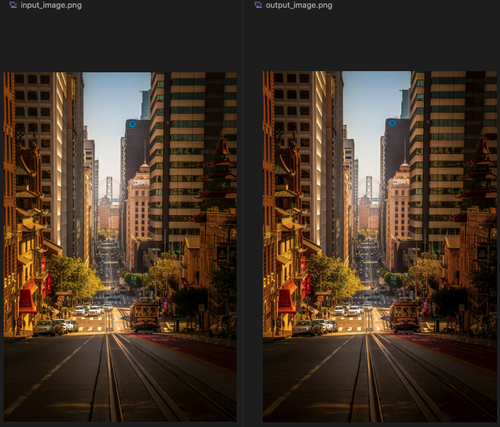Click the output image street photo preview
Image resolution: width=500 pixels, height=427 pixels.
pyautogui.click(x=380, y=246)
